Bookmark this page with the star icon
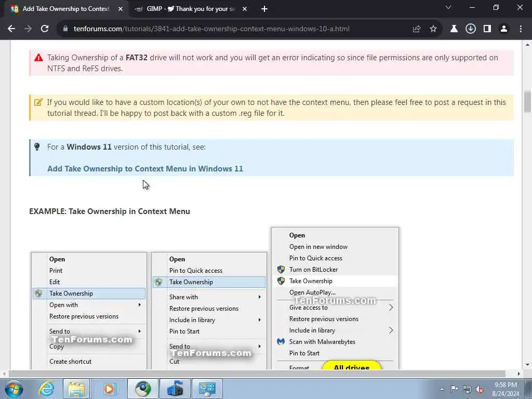 pyautogui.click(x=433, y=29)
